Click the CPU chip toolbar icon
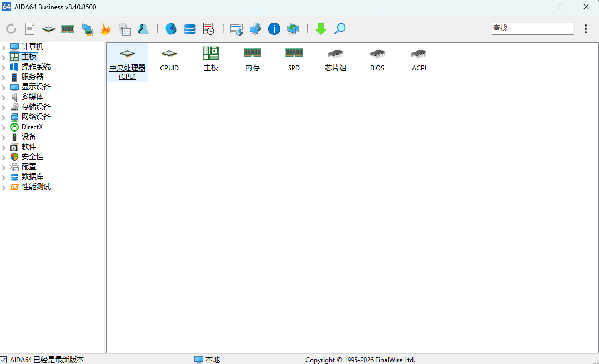This screenshot has width=599, height=364. (x=48, y=29)
